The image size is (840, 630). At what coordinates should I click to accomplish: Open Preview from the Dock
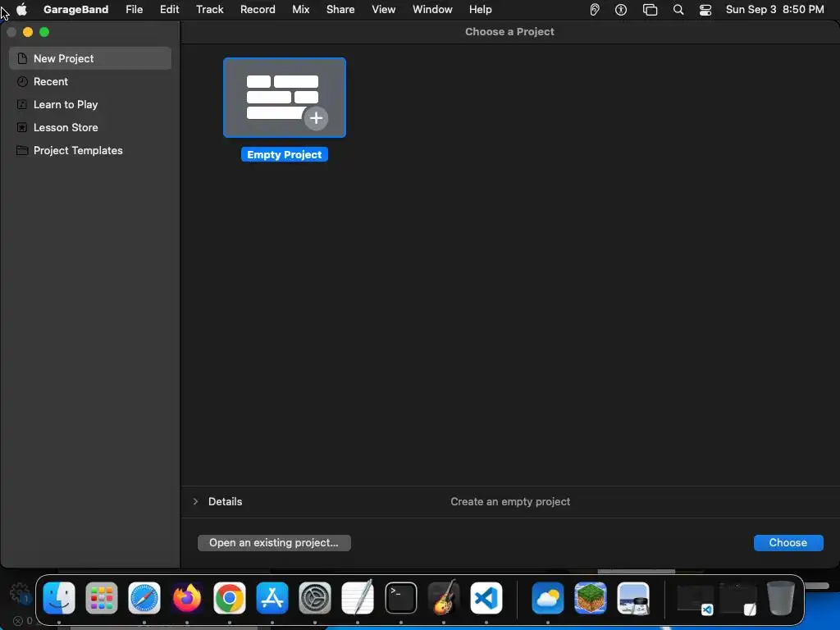(x=633, y=598)
